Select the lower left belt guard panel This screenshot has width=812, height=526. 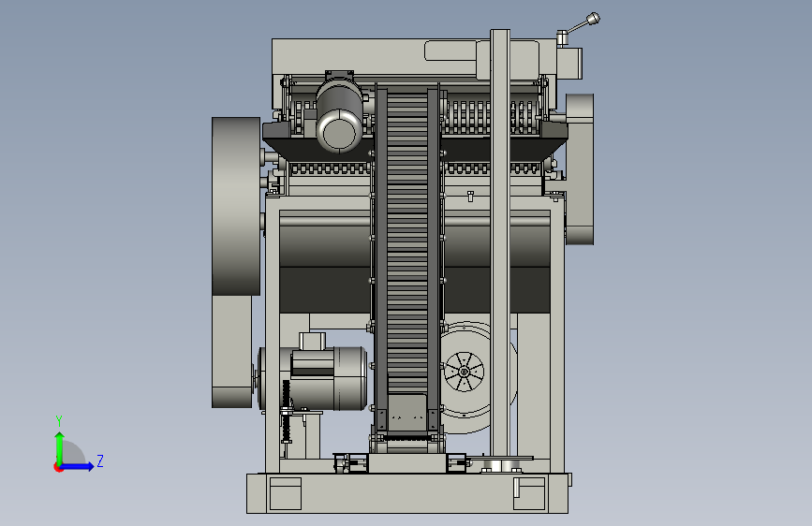click(232, 352)
